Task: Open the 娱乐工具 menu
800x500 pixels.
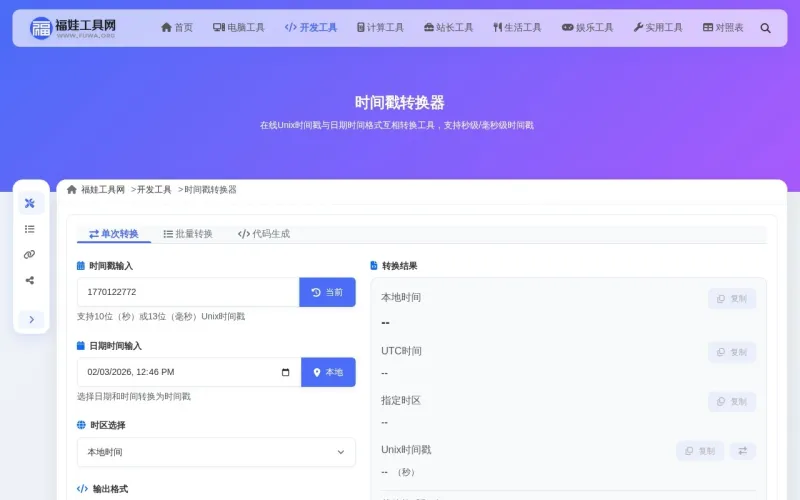Action: point(587,28)
